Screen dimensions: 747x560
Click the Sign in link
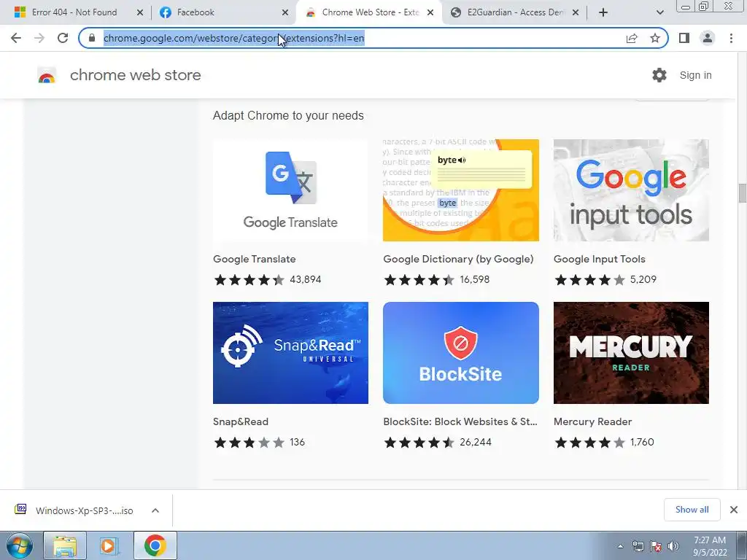(695, 75)
